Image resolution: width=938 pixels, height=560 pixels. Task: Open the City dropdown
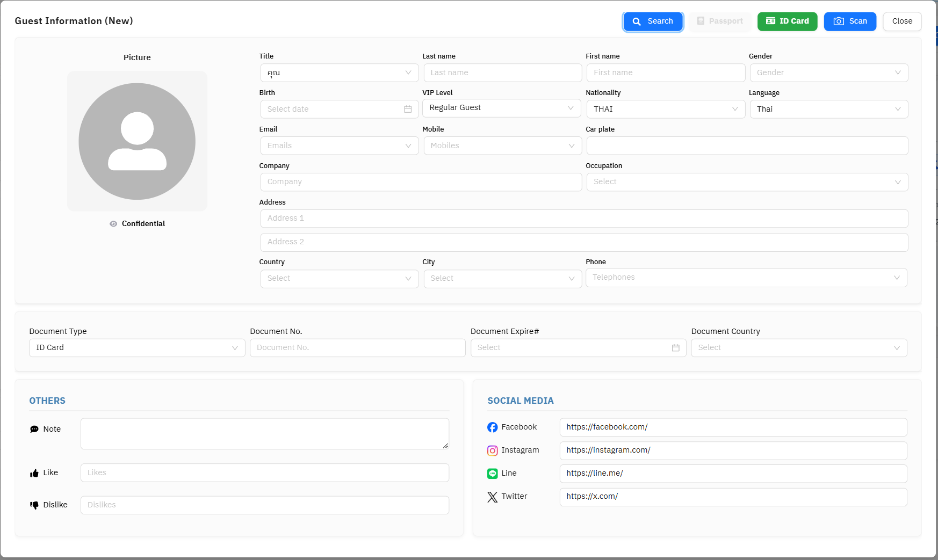point(502,279)
